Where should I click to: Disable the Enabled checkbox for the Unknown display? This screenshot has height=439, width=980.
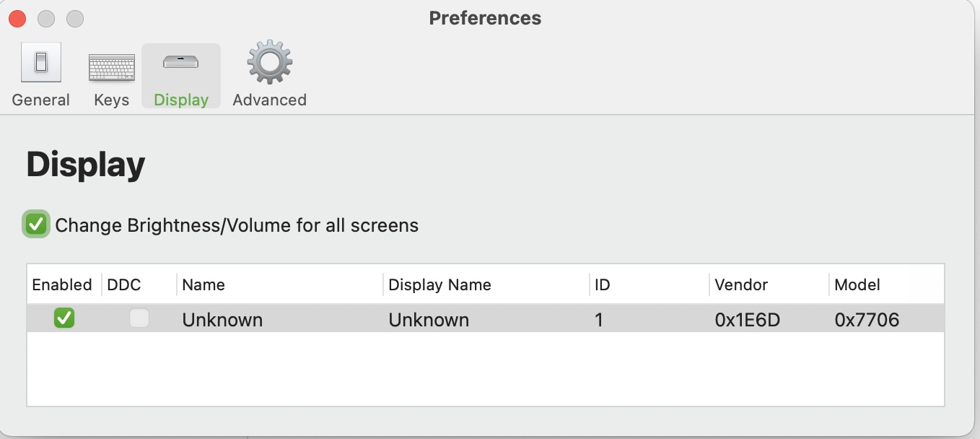pyautogui.click(x=64, y=318)
